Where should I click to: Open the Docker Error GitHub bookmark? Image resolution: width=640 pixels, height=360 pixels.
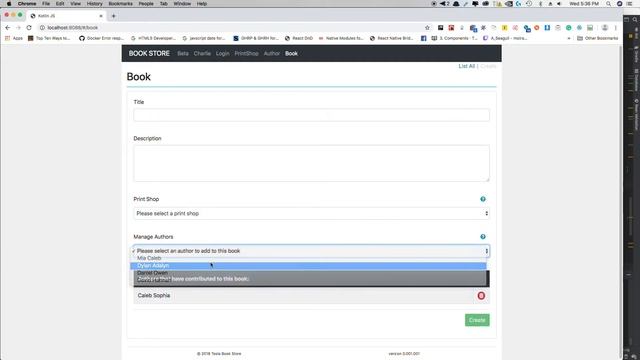[x=101, y=38]
